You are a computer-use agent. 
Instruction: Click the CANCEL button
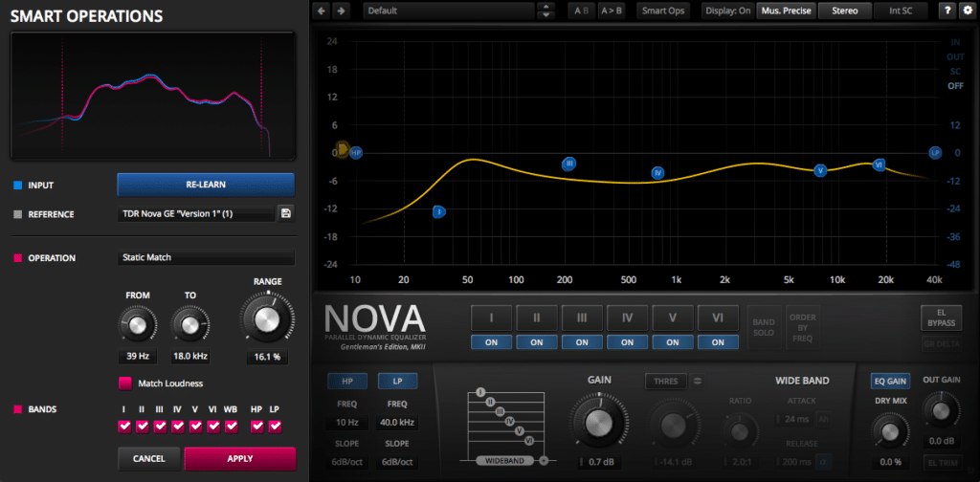(x=149, y=459)
